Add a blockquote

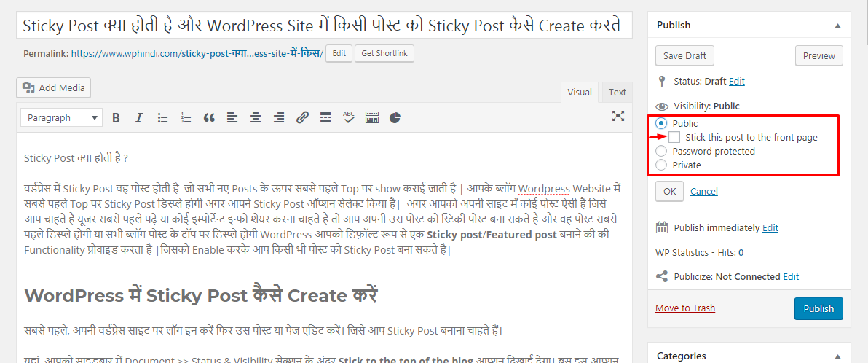point(209,117)
